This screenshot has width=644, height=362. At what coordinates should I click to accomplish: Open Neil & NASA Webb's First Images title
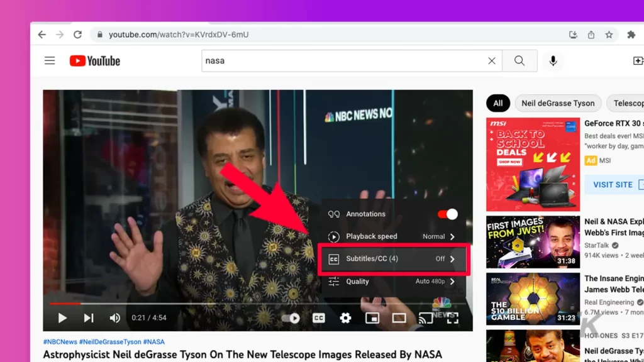pyautogui.click(x=614, y=227)
